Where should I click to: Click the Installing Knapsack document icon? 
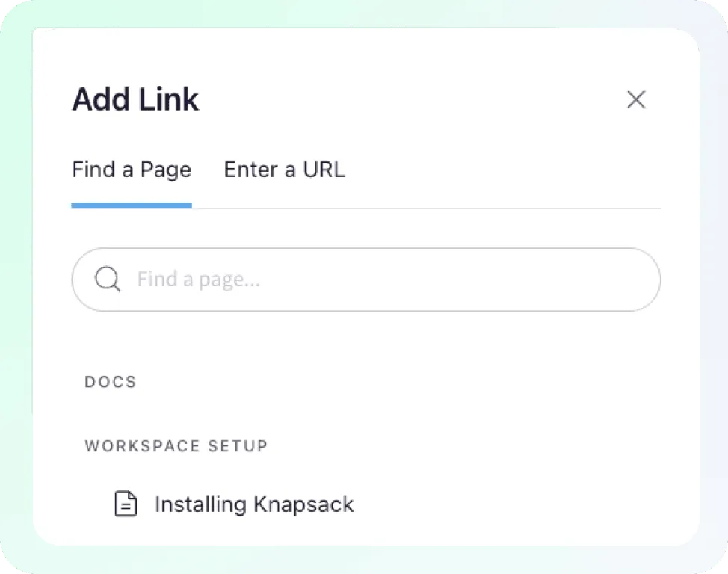(x=126, y=504)
